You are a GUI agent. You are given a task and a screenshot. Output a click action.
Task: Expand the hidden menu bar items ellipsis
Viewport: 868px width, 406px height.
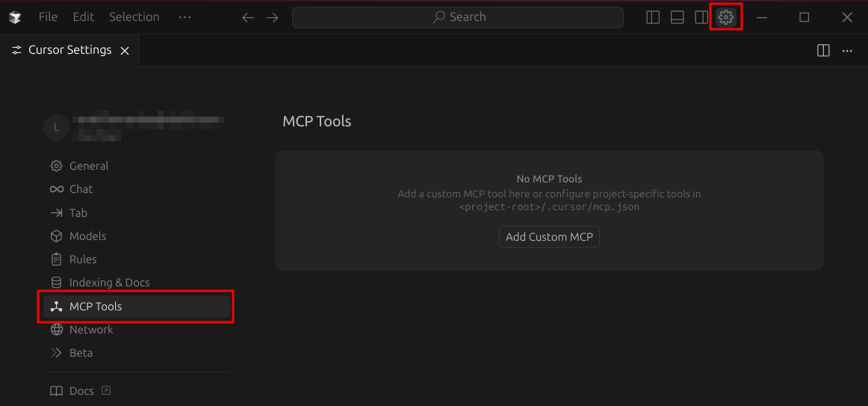pyautogui.click(x=185, y=17)
